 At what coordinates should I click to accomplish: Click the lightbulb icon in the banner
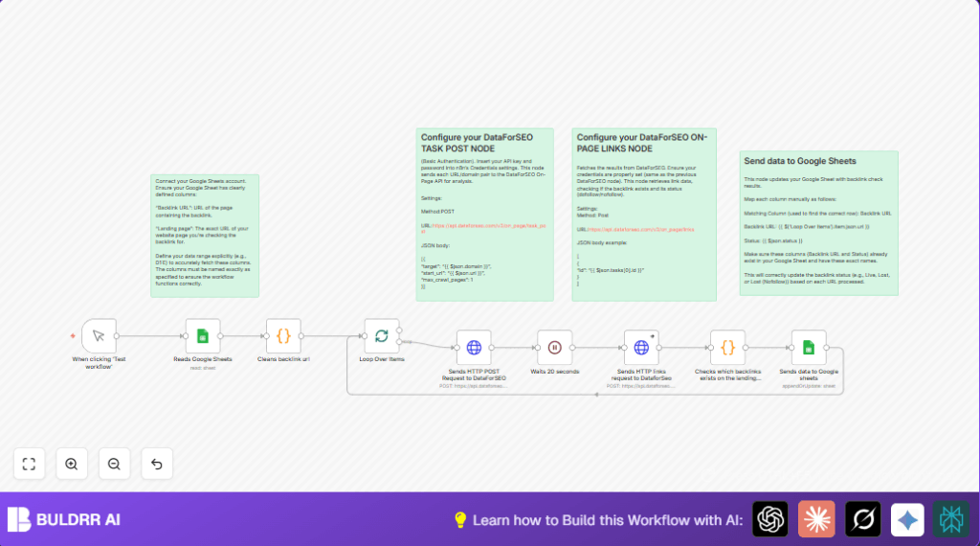[460, 520]
